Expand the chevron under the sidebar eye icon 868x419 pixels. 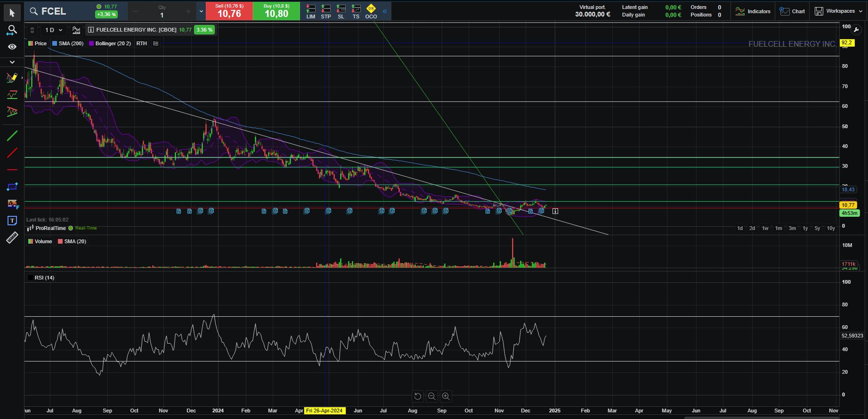(12, 62)
